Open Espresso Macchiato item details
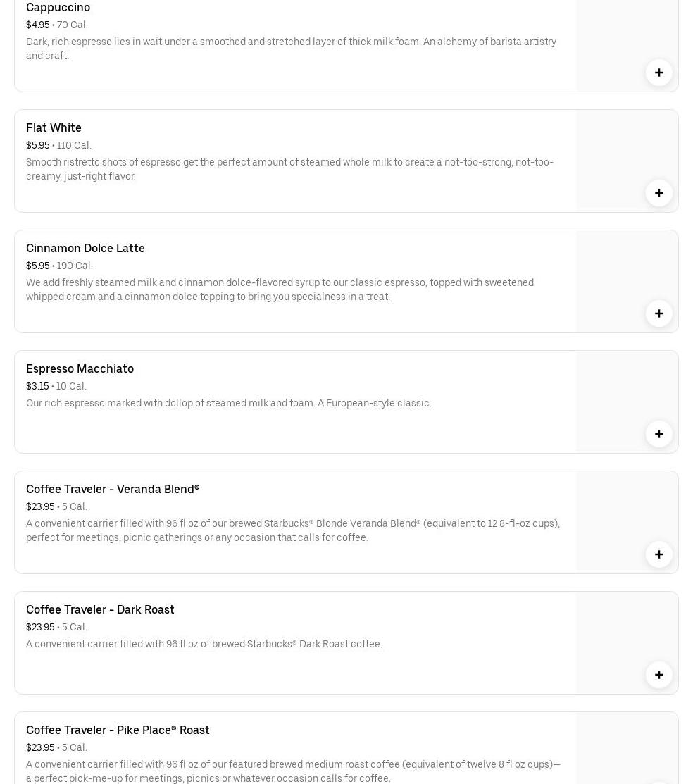This screenshot has height=784, width=693. 80,368
